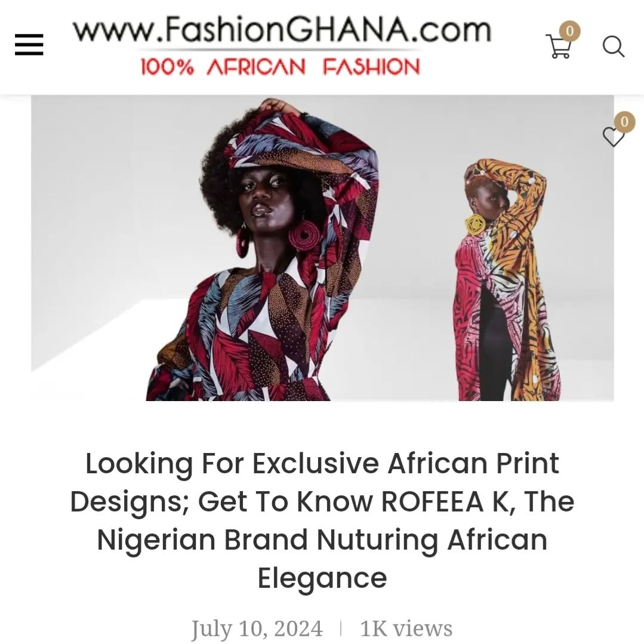Open search with the magnifier icon

tap(613, 47)
